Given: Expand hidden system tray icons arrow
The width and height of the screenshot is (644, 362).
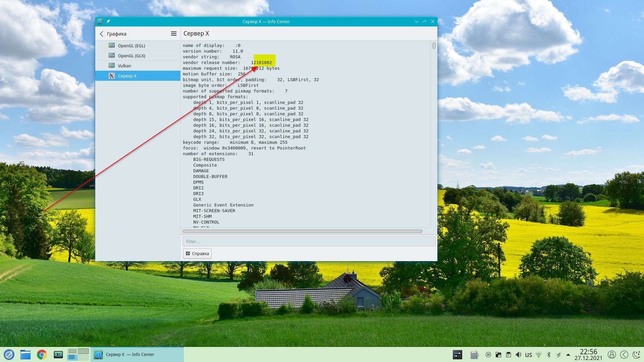Looking at the screenshot, I should [x=568, y=355].
